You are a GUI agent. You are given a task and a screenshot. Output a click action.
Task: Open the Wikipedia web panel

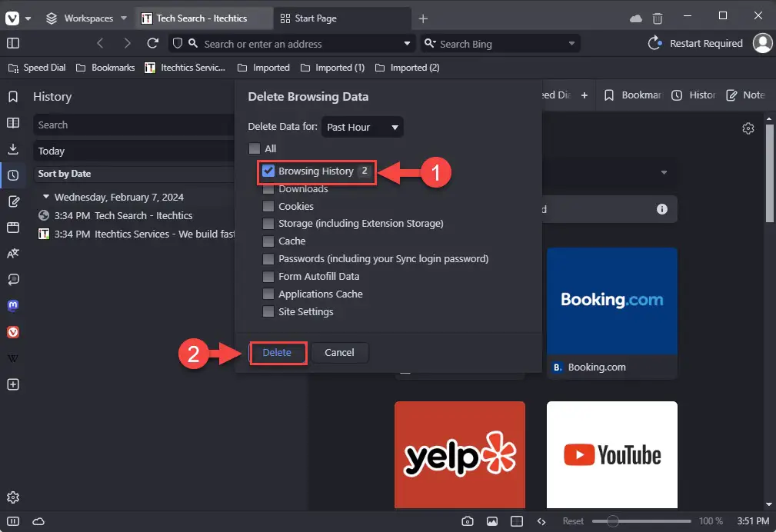[12, 357]
